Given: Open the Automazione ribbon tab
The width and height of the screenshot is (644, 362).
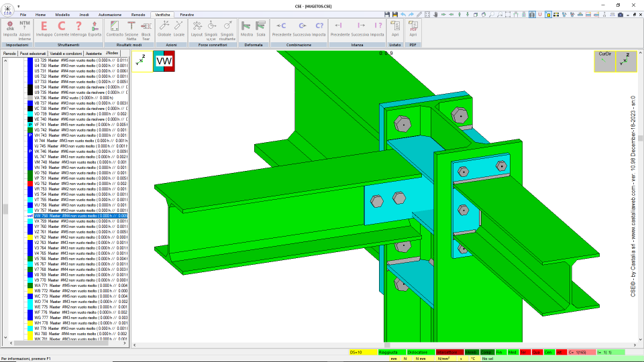Looking at the screenshot, I should click(109, 15).
